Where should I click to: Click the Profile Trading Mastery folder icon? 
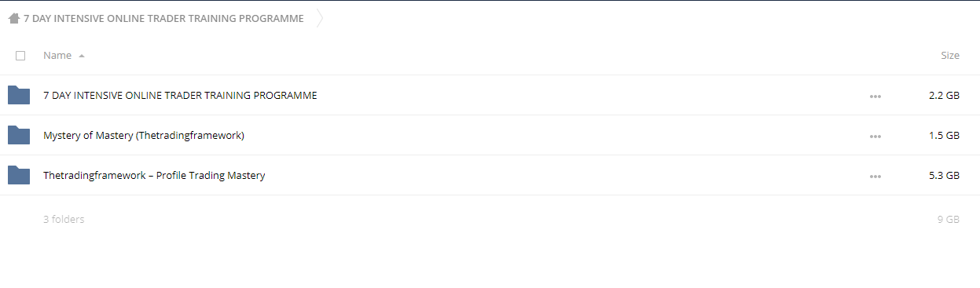click(x=19, y=175)
